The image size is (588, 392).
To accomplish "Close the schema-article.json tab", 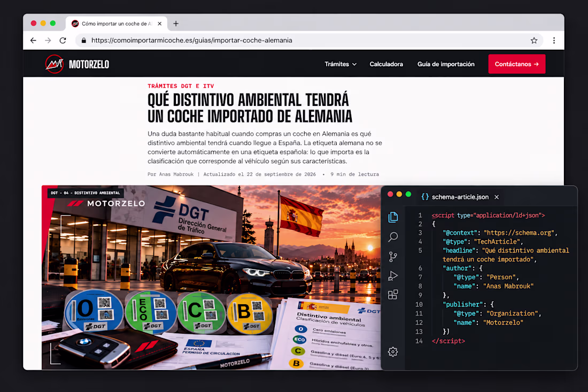I will (497, 197).
